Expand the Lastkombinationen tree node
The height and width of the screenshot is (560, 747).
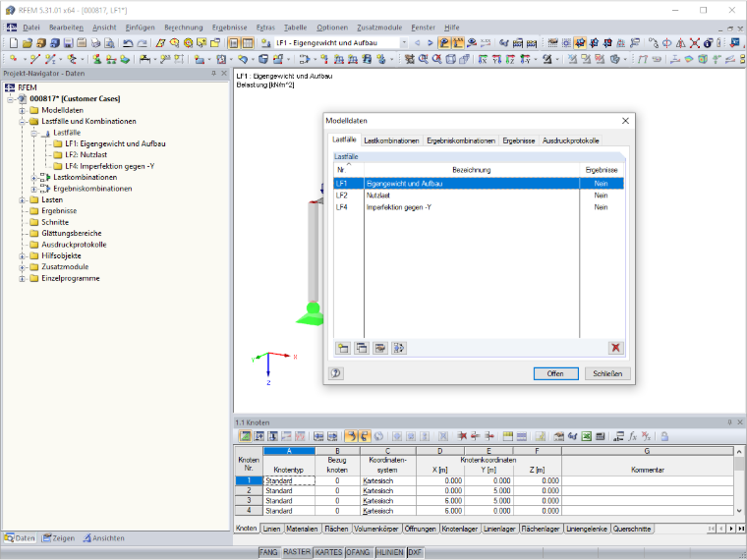click(33, 178)
